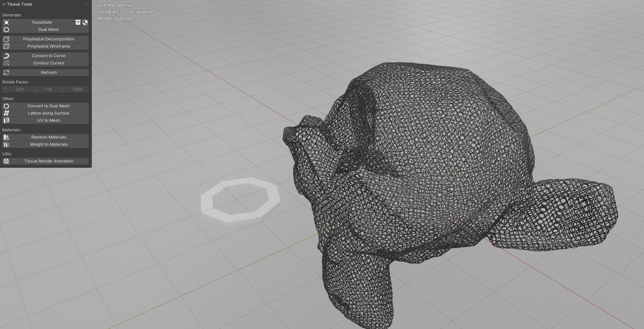This screenshot has width=644, height=329.
Task: Run the Tessellate operation
Action: click(x=41, y=22)
